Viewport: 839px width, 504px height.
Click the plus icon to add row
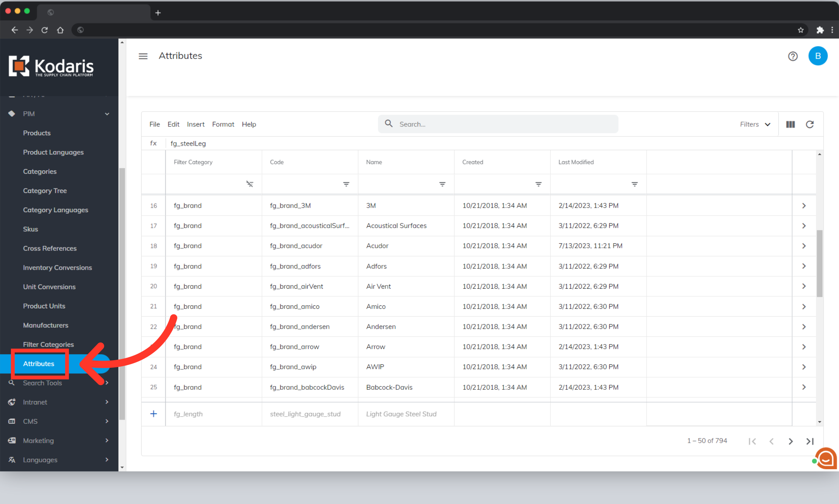154,414
